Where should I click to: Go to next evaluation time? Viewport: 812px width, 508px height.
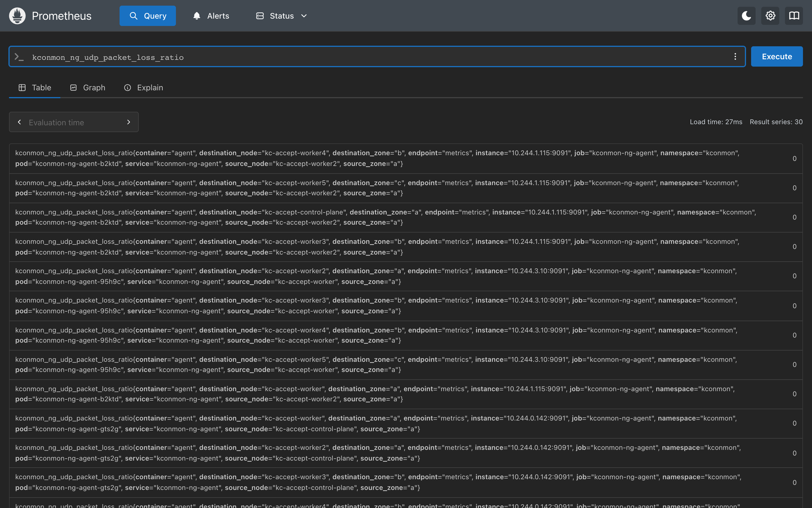click(129, 122)
